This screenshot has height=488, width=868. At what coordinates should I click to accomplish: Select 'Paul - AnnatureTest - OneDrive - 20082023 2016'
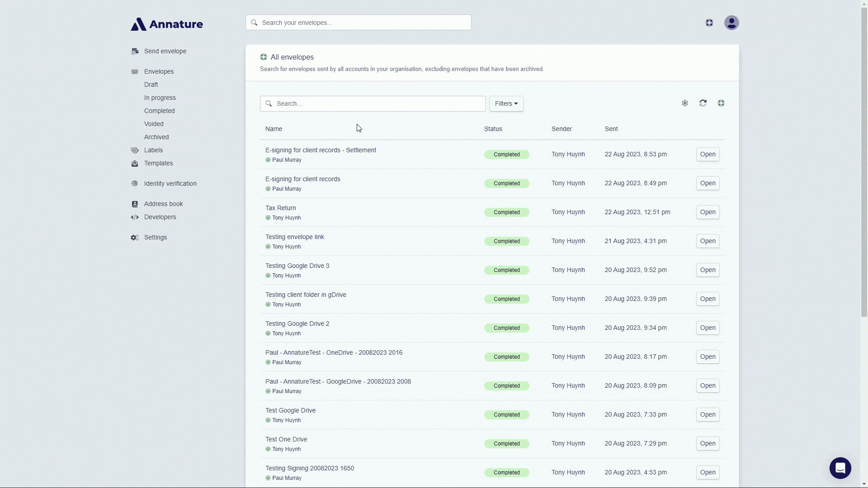coord(334,353)
